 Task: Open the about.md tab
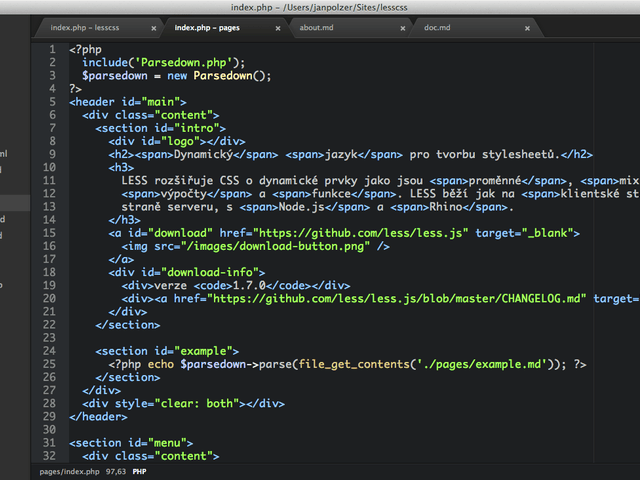(316, 28)
